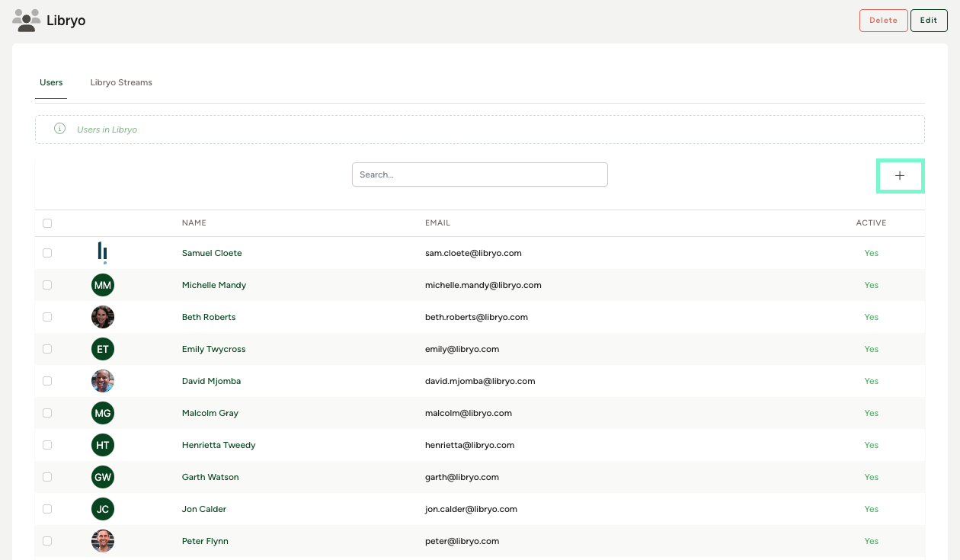Click the info icon beside Users in Libryo
The width and height of the screenshot is (960, 560).
(59, 129)
